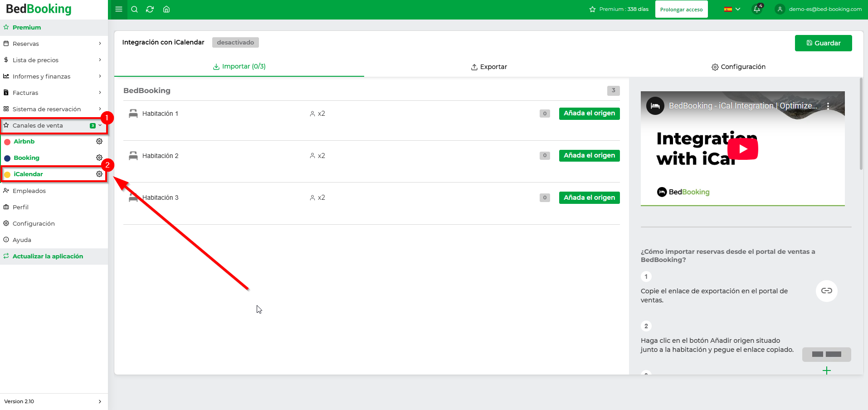The width and height of the screenshot is (868, 410).
Task: Open the user account avatar icon
Action: tap(780, 9)
